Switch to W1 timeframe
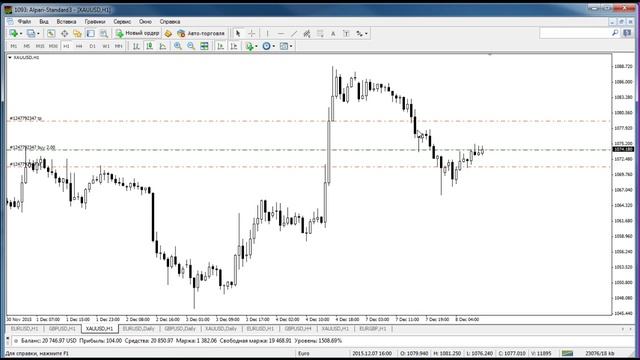 tap(106, 46)
